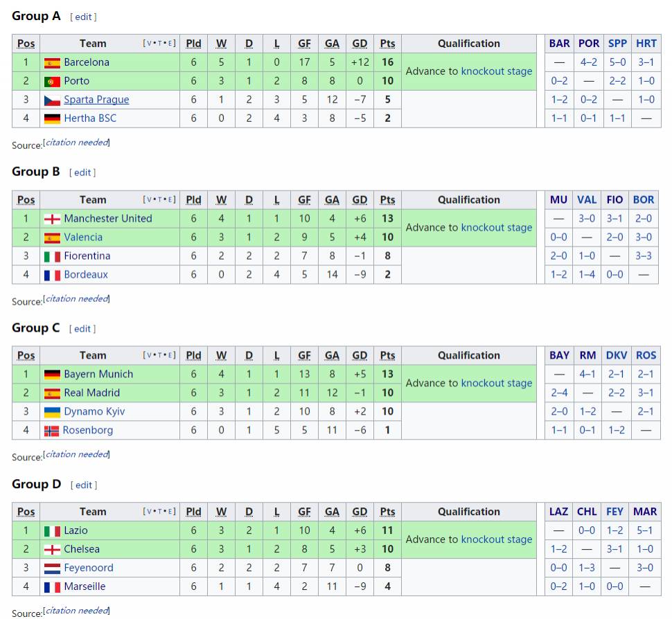672x619 pixels.
Task: Open knockout stage link in Group B
Action: point(497,228)
